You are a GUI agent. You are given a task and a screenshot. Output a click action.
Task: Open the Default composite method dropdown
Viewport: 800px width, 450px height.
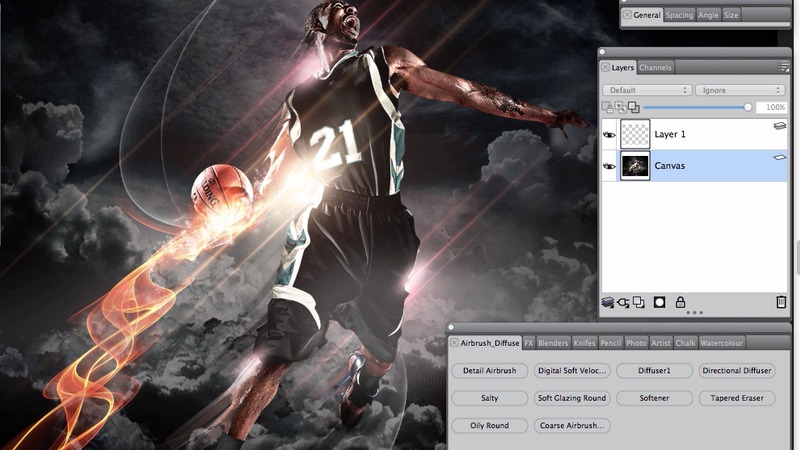pyautogui.click(x=647, y=90)
